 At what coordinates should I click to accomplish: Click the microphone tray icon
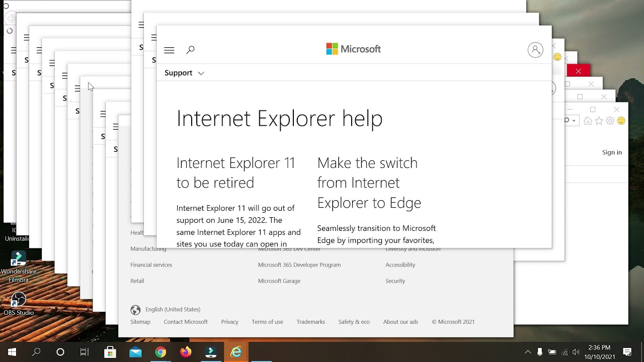point(540,352)
